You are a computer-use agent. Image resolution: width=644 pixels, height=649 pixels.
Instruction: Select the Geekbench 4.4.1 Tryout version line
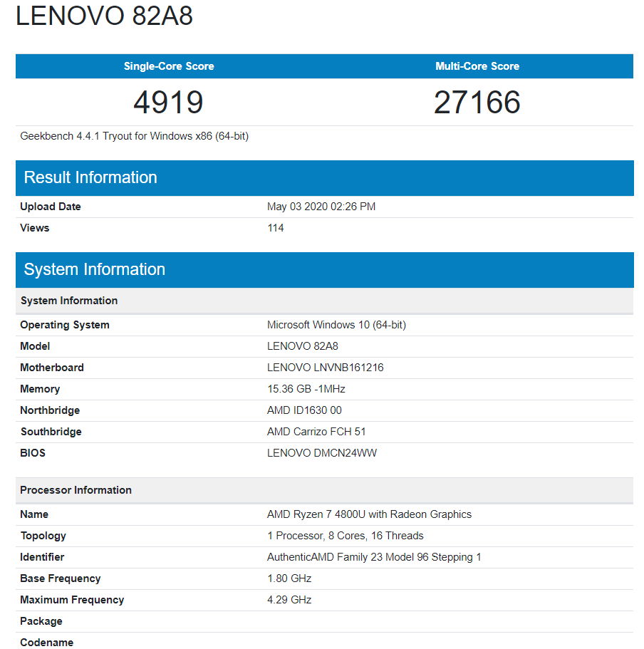135,136
